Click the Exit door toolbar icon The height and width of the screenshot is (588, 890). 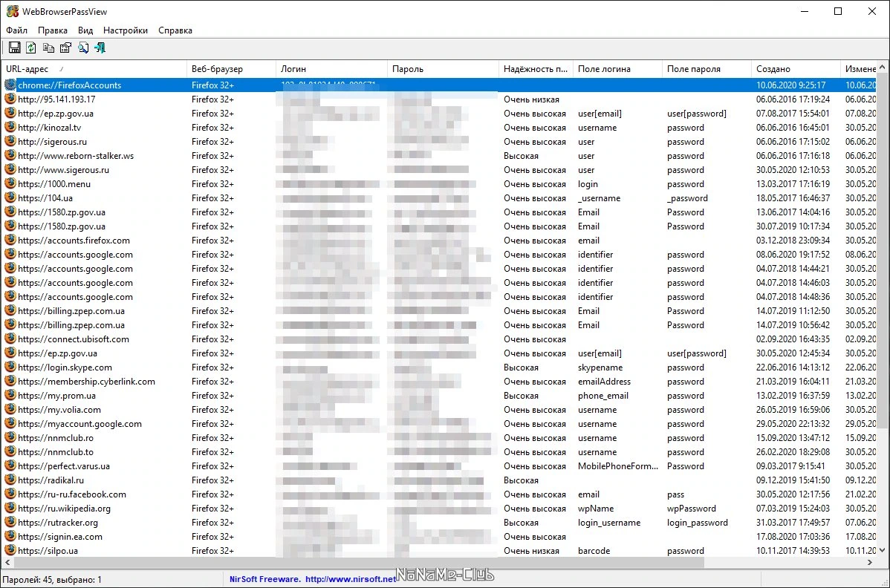coord(100,48)
